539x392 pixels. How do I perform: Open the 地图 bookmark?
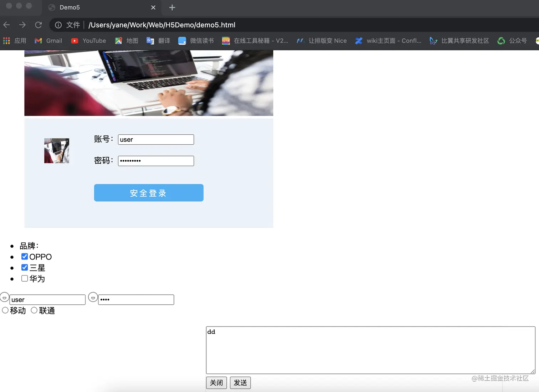pyautogui.click(x=126, y=41)
